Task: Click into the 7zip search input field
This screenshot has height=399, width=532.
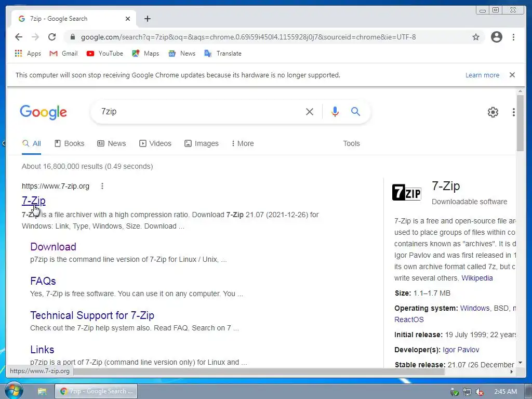Action: tap(200, 112)
